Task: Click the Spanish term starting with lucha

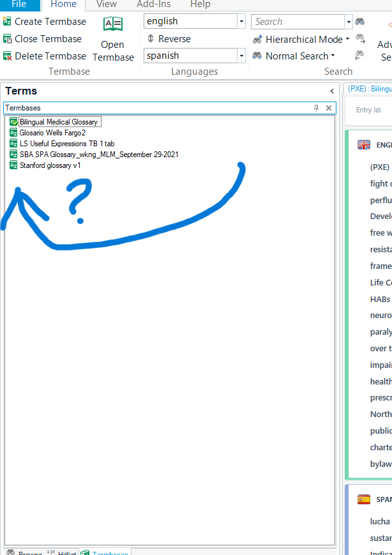Action: click(380, 521)
